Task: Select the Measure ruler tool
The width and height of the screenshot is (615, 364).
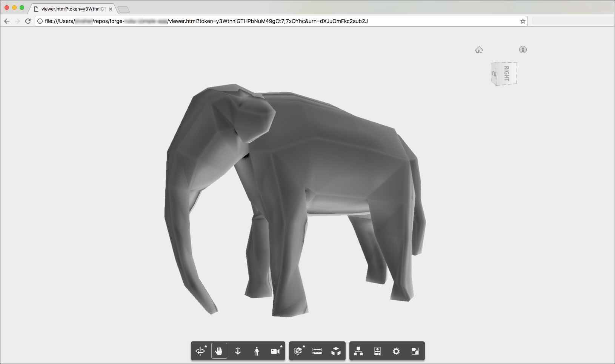Action: coord(317,351)
